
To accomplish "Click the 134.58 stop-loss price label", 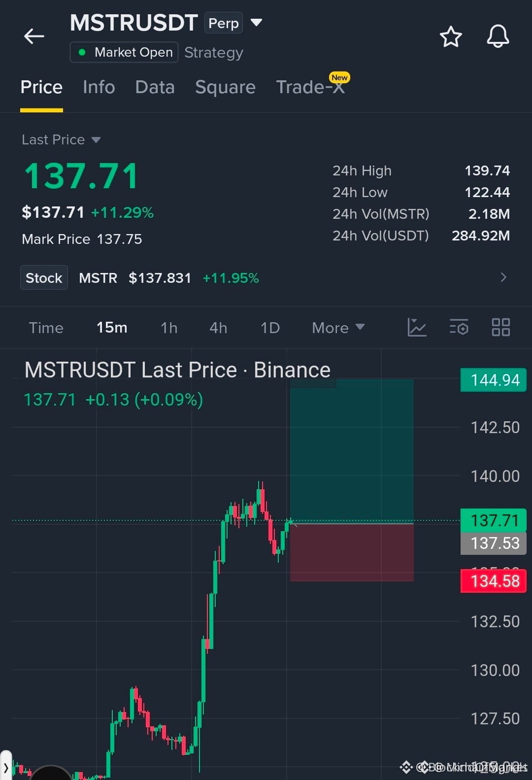I will tap(494, 581).
